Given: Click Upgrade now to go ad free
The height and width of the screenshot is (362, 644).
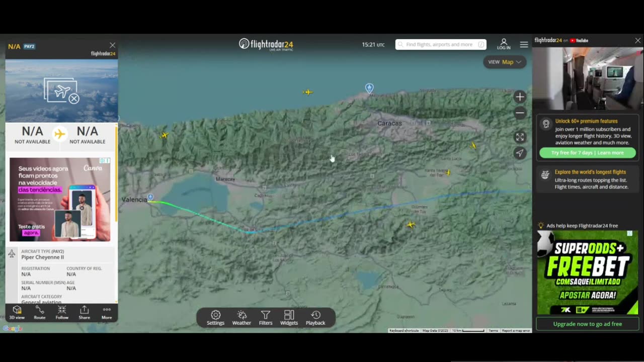Looking at the screenshot, I should [587, 324].
